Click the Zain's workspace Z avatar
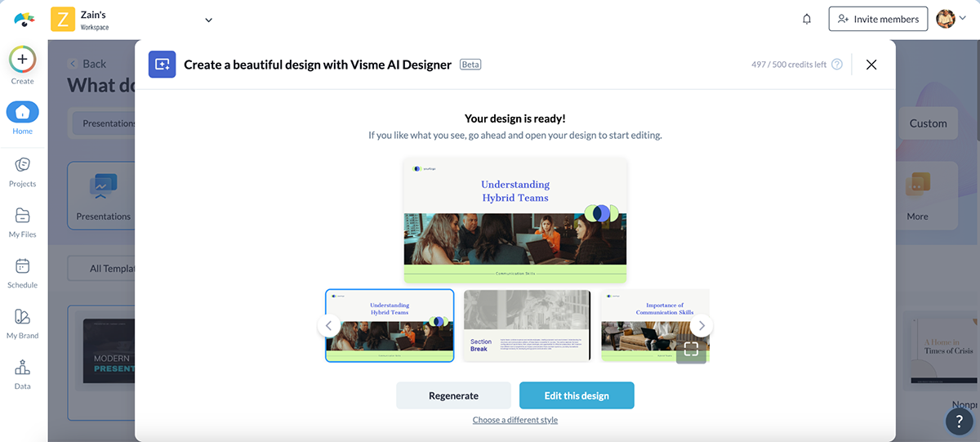The width and height of the screenshot is (980, 442). 63,19
